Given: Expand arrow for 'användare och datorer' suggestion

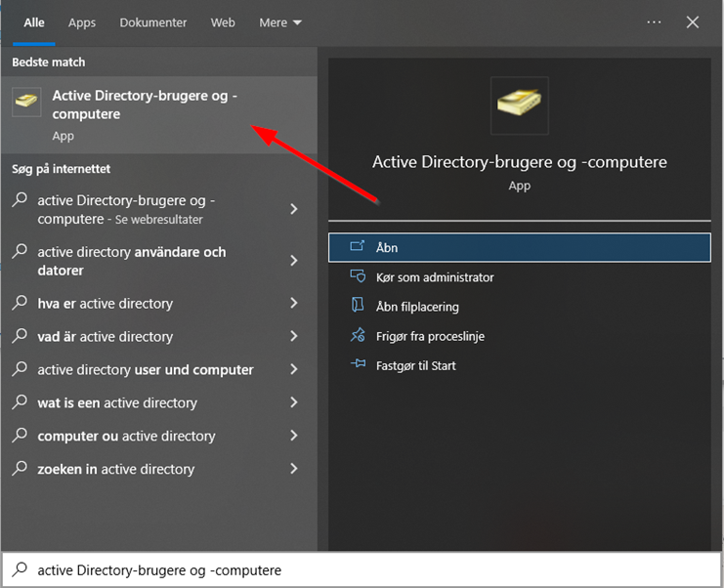Looking at the screenshot, I should click(x=294, y=261).
